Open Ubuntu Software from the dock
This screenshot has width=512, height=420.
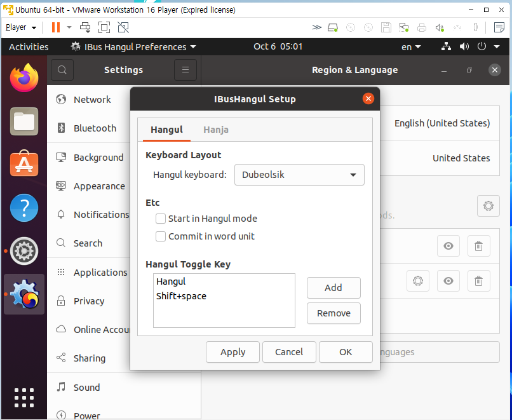point(24,164)
